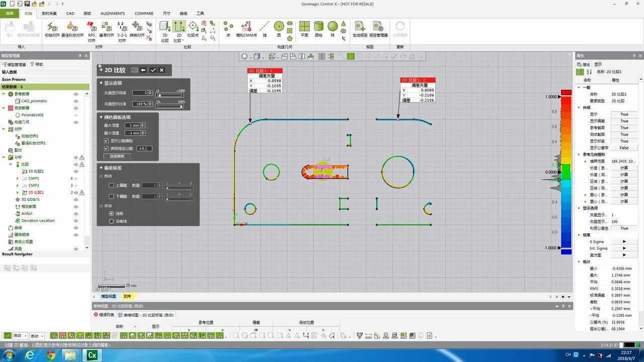Viewport: 644px width, 362px height.
Task: Confirm the 2D 比较 dialog with the checkmark
Action: (153, 70)
